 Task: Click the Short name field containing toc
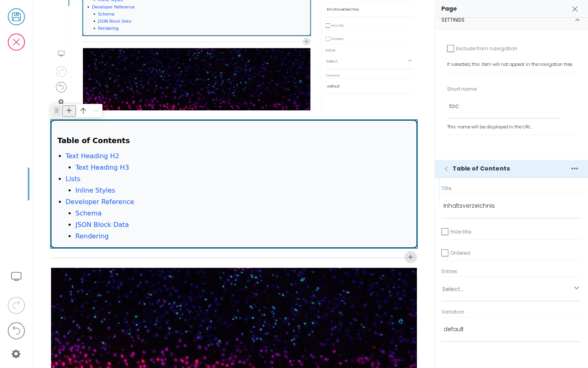coord(503,106)
